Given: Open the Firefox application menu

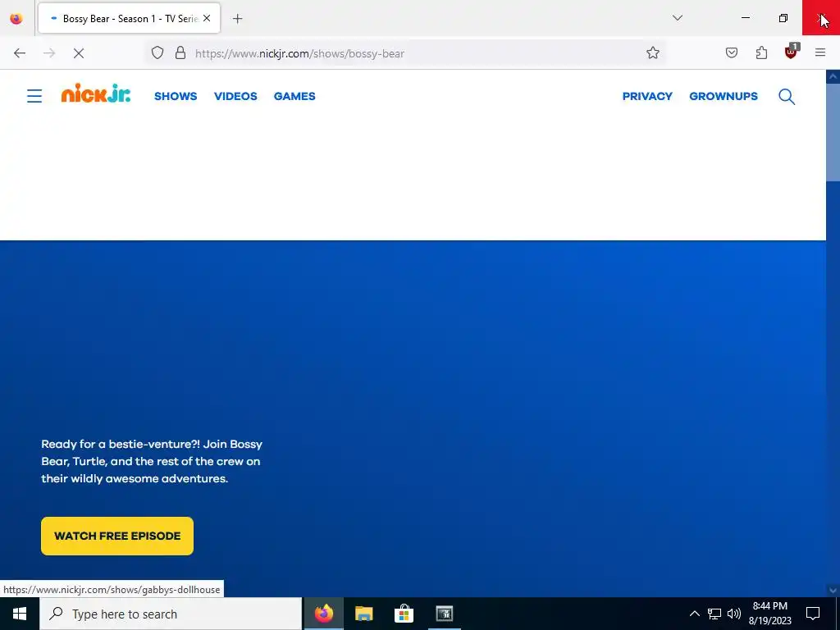Looking at the screenshot, I should click(820, 53).
